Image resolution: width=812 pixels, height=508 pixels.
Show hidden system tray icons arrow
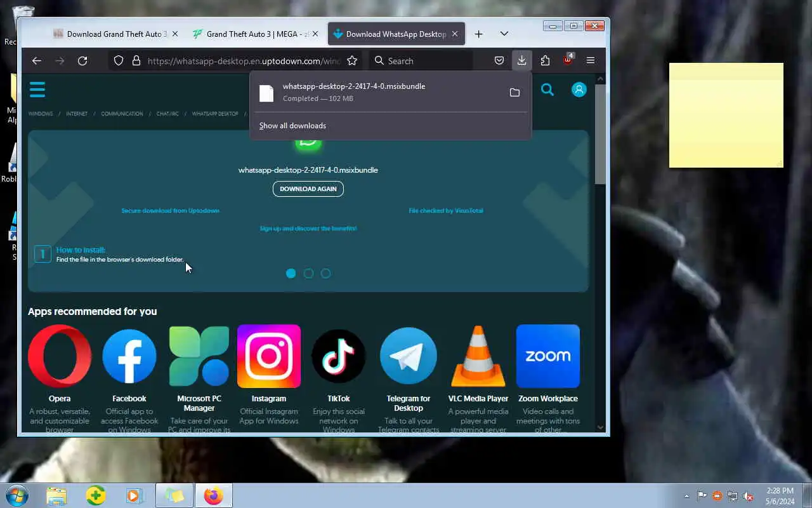pos(686,496)
